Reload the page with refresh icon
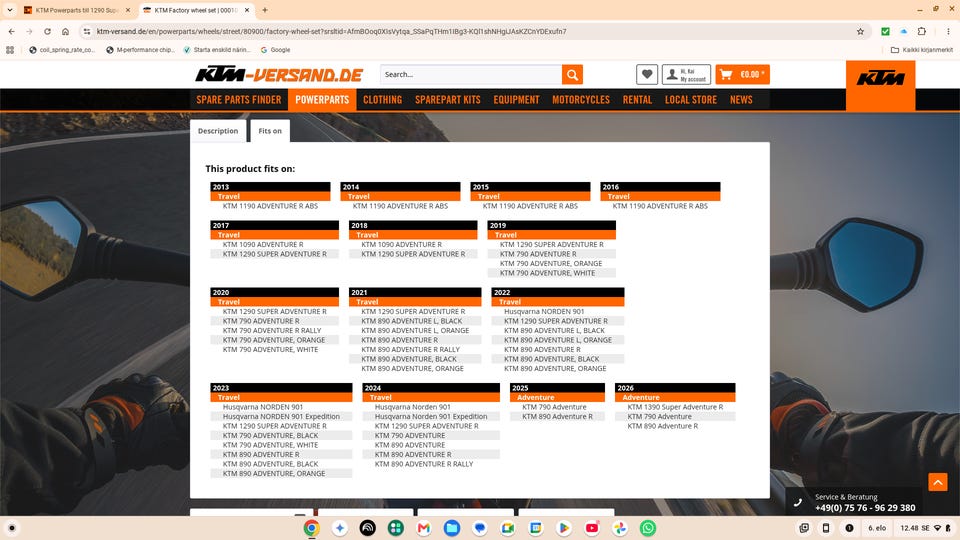This screenshot has width=960, height=540. click(47, 31)
